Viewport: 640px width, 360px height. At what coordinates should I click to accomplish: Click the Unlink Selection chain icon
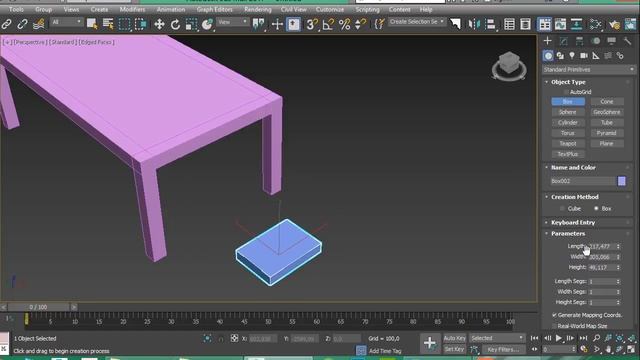(22, 24)
